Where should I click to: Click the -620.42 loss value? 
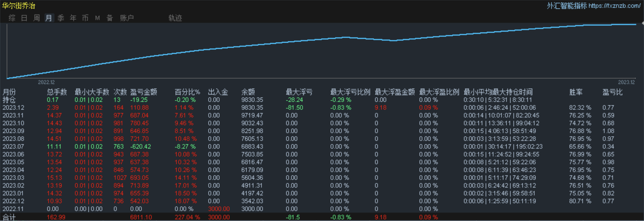(x=141, y=146)
